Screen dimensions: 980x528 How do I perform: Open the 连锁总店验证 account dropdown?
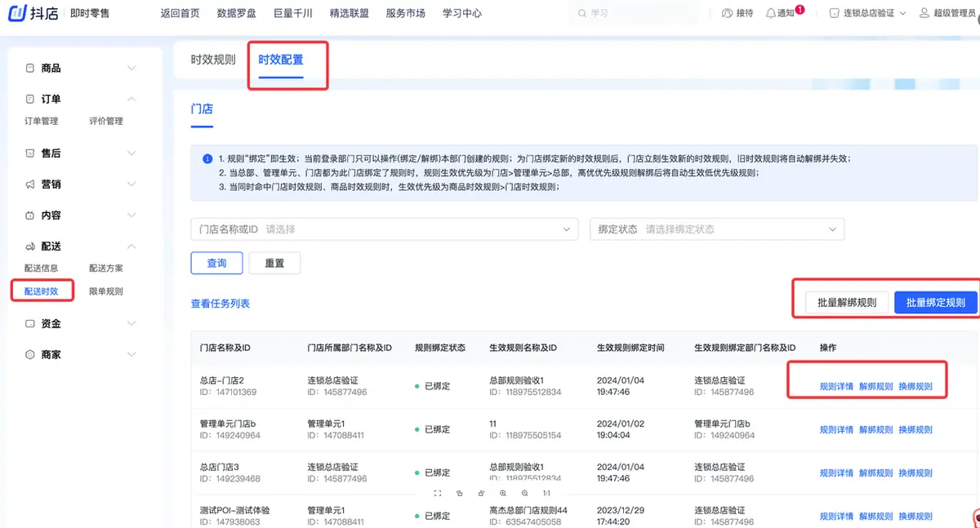click(868, 13)
